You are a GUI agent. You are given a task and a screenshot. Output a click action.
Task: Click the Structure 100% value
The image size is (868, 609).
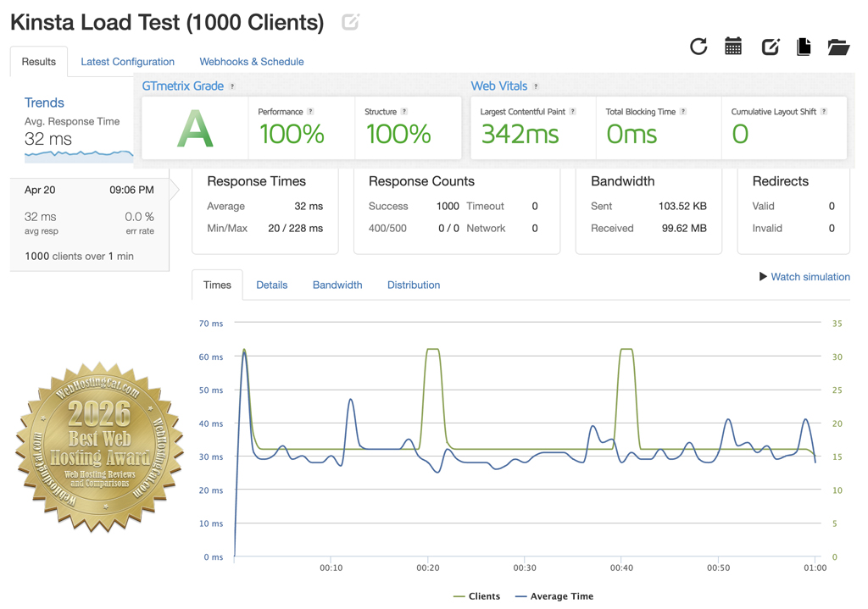[x=398, y=134]
